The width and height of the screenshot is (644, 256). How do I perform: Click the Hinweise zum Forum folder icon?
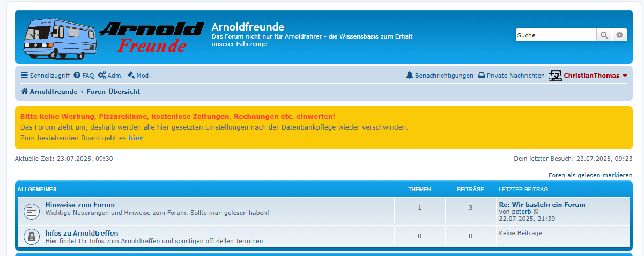(32, 212)
